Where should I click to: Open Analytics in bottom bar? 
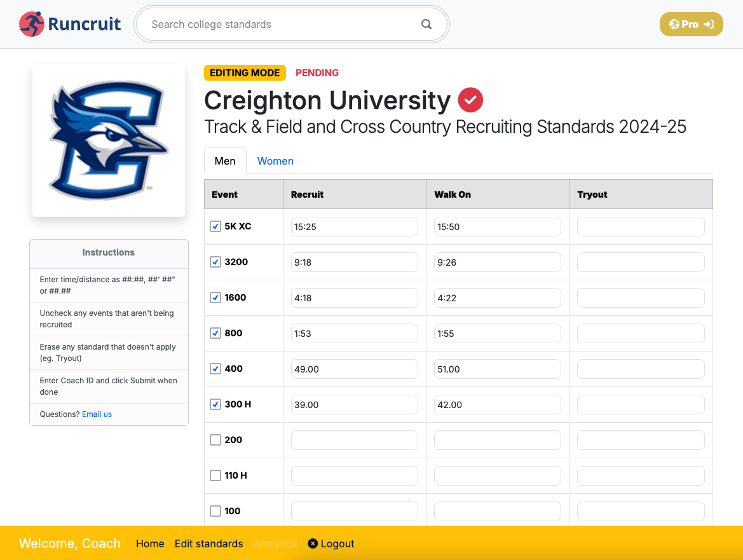276,543
